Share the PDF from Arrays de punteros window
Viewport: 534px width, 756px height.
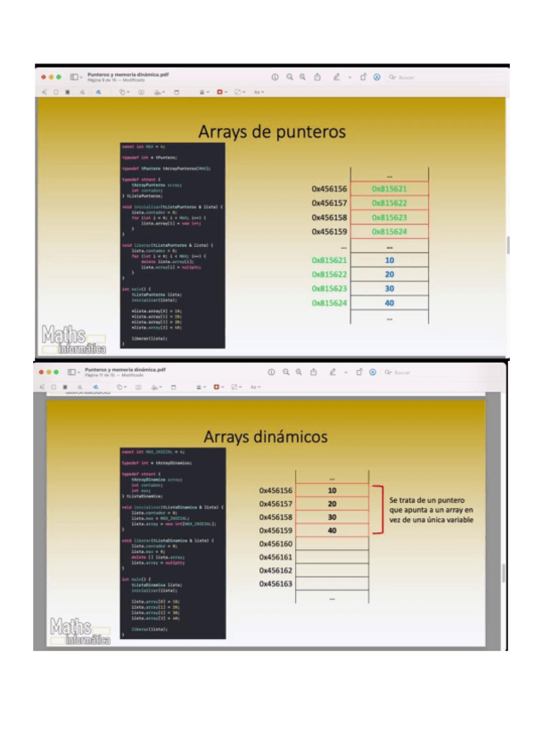pos(317,78)
